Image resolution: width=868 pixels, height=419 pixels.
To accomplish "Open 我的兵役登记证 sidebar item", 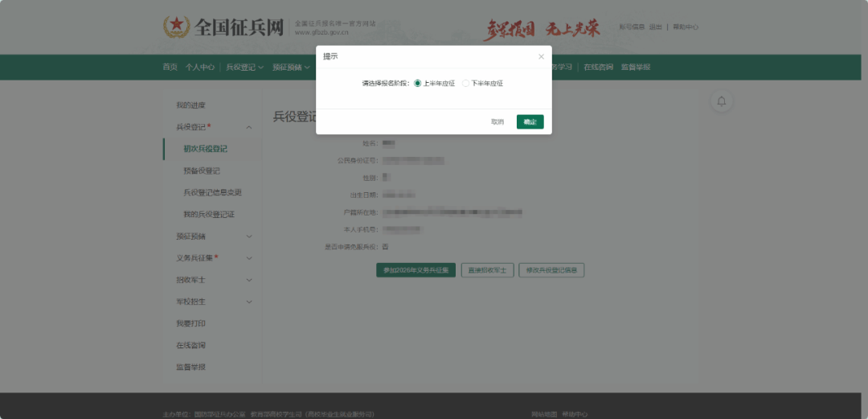I will click(208, 215).
